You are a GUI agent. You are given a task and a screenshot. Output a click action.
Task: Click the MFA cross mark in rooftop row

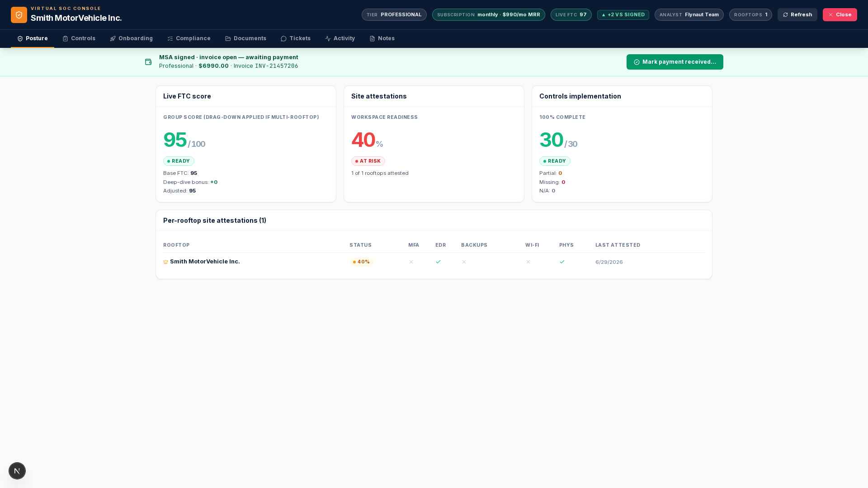(x=411, y=262)
